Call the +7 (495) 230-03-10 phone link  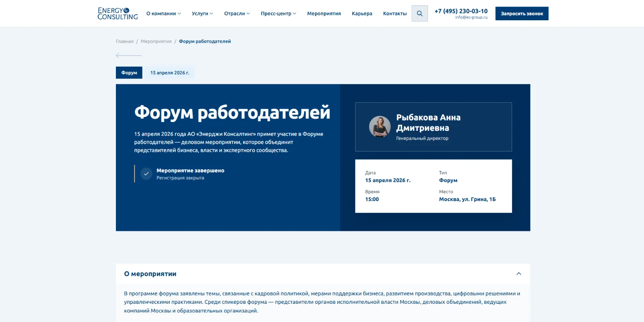coord(461,11)
